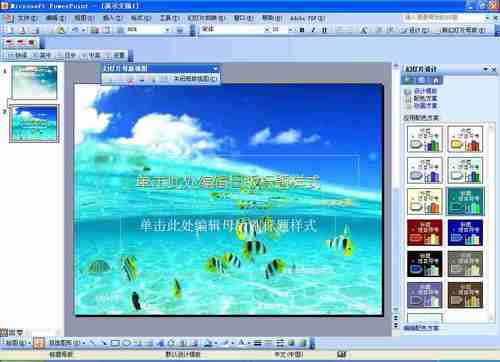Select the Oval drawing tool
Viewport: 500px width, 362px height.
pos(127,343)
